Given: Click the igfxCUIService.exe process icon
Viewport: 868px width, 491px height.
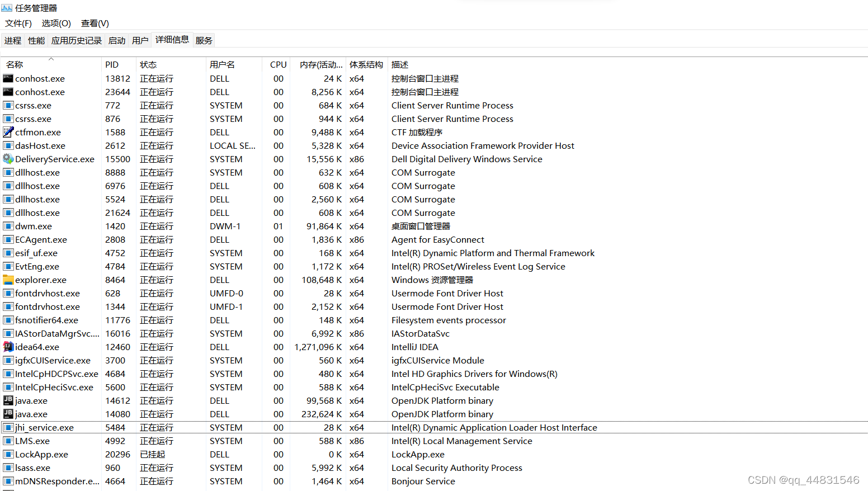Looking at the screenshot, I should tap(8, 360).
